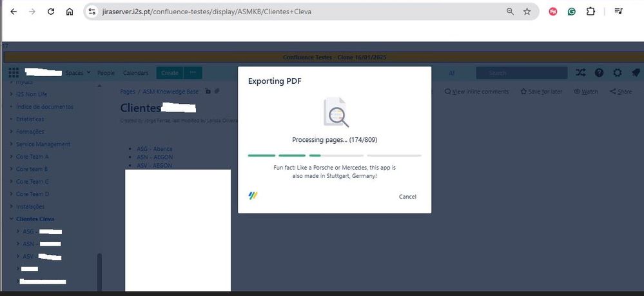The width and height of the screenshot is (644, 296).
Task: Reload the current page
Action: click(x=51, y=12)
